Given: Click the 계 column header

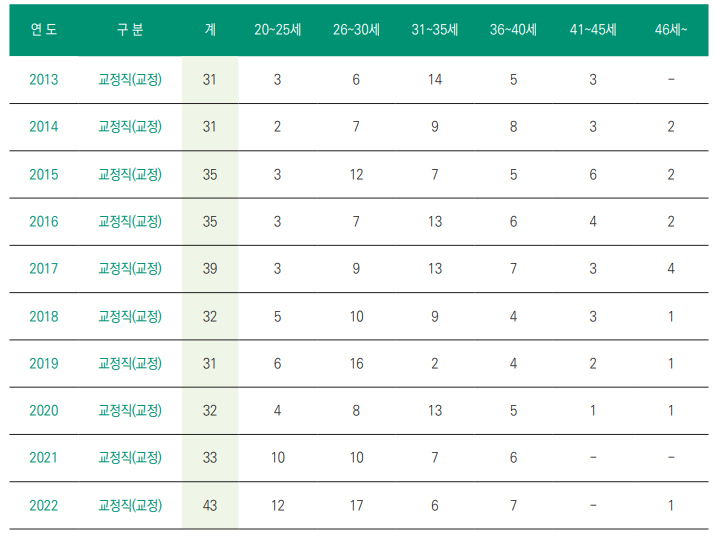Looking at the screenshot, I should (210, 30).
